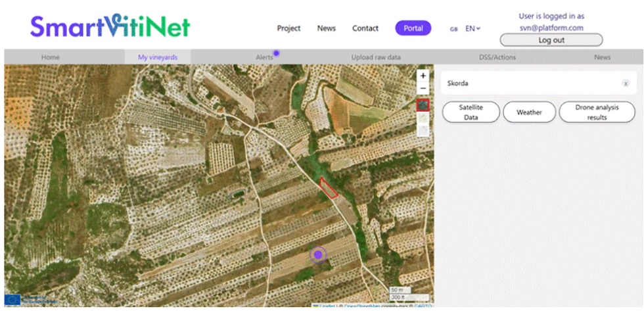Click the GB flag icon
The width and height of the screenshot is (644, 311).
[x=454, y=29]
